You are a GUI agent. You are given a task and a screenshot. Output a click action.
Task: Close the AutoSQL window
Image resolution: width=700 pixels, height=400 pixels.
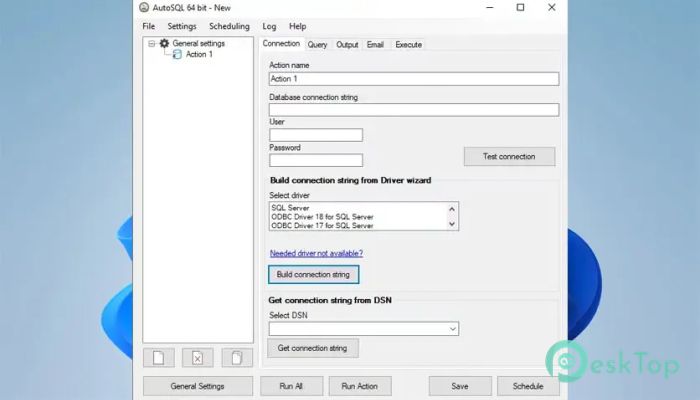click(552, 8)
